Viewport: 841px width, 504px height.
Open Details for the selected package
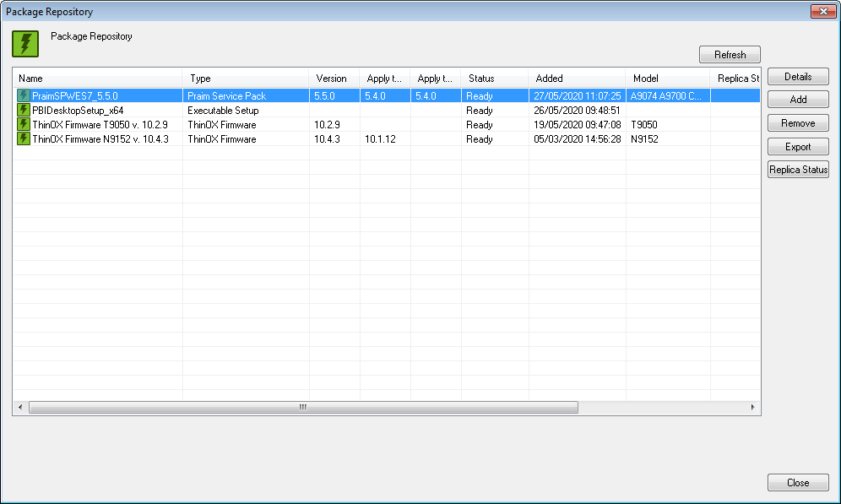(798, 77)
